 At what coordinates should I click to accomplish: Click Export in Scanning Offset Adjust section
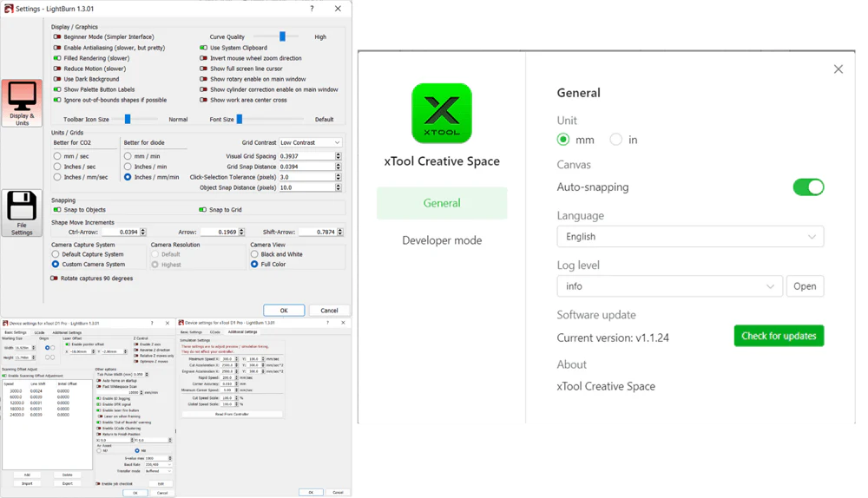click(x=68, y=483)
